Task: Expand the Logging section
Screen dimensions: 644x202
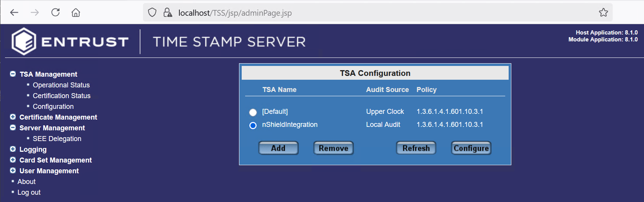Action: 13,149
